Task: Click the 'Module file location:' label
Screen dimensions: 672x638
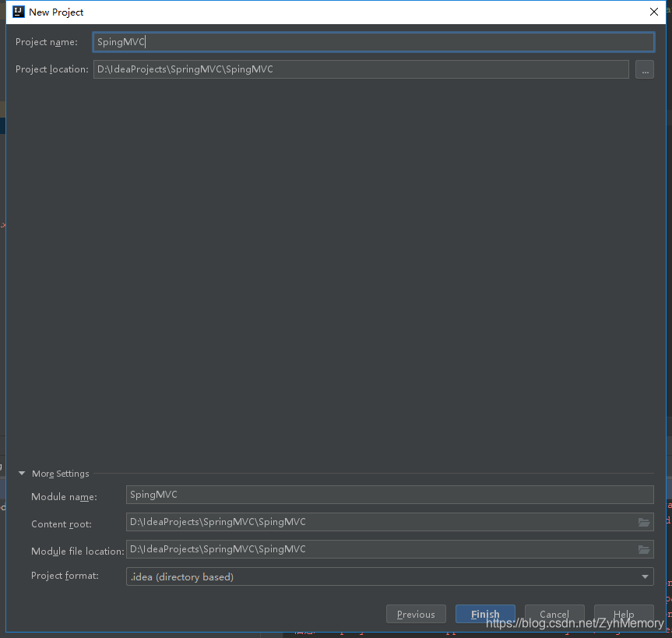Action: (78, 552)
